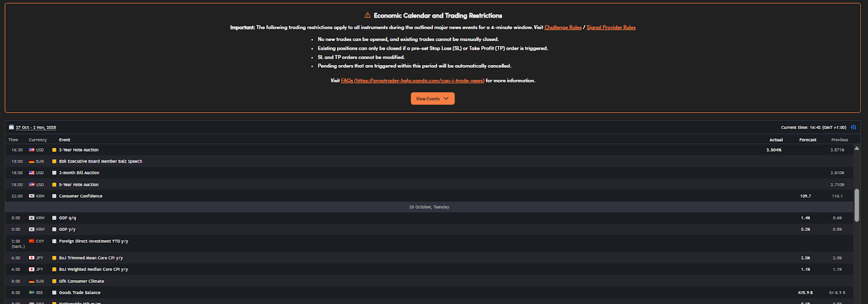Click the scrollbar up arrow in the calendar
This screenshot has height=304, width=868.
[857, 148]
